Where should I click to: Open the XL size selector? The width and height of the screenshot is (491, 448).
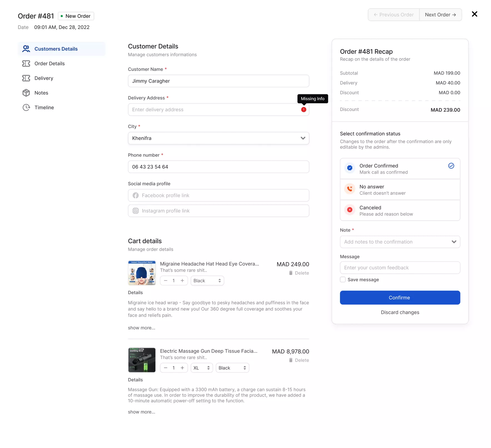(202, 368)
